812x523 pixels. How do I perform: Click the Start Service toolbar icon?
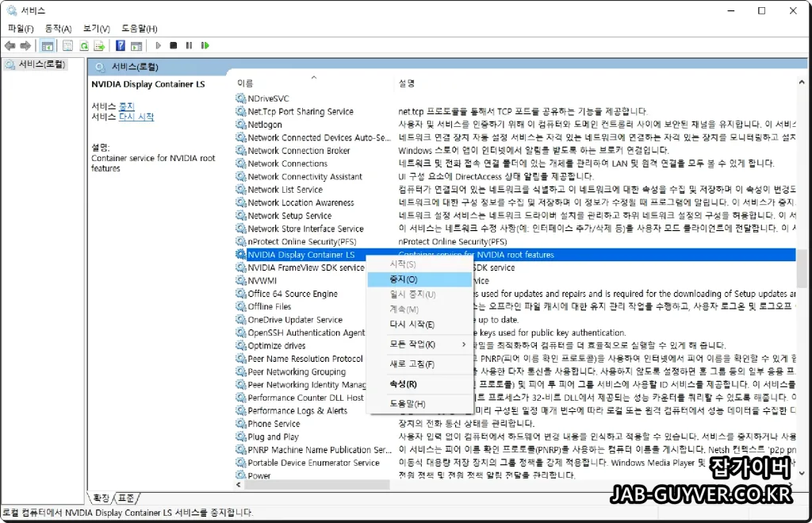(159, 45)
